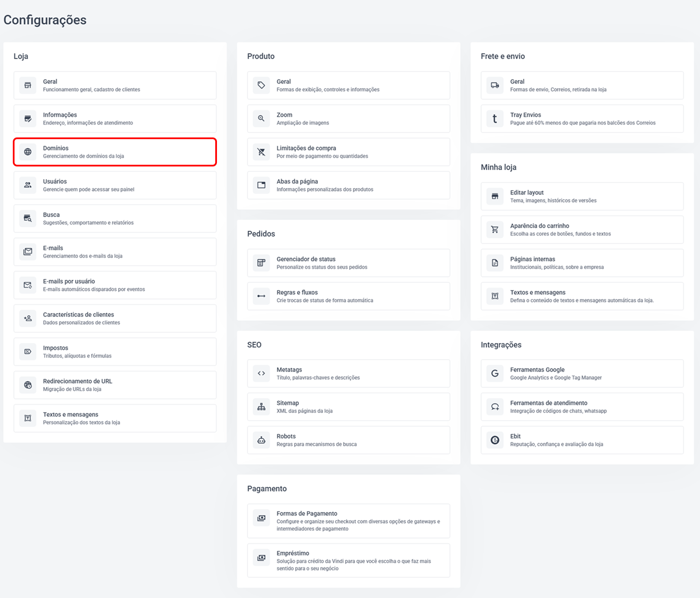Viewport: 700px width, 598px height.
Task: Click the t icon beside Tray Envios
Action: click(495, 119)
